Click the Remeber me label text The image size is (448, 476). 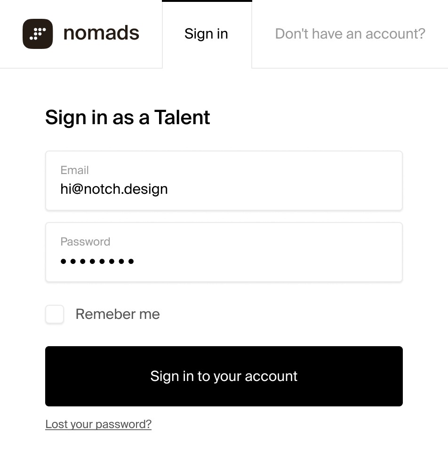pos(118,314)
